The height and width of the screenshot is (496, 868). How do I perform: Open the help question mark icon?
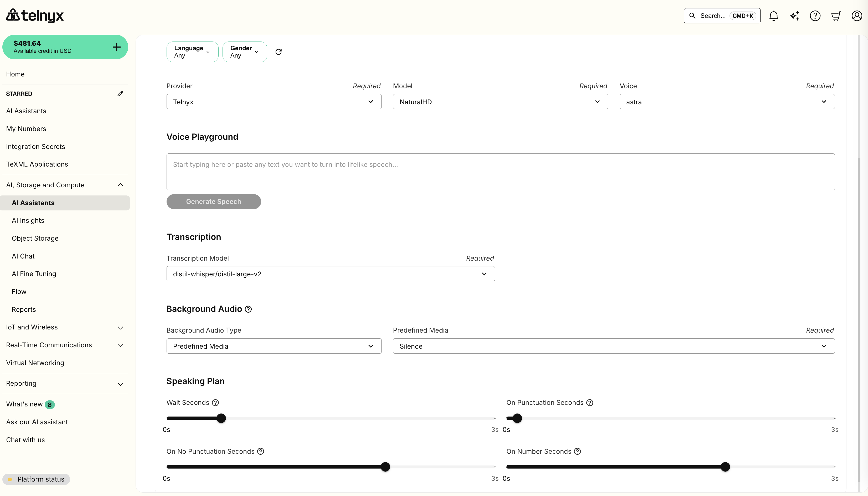point(815,16)
